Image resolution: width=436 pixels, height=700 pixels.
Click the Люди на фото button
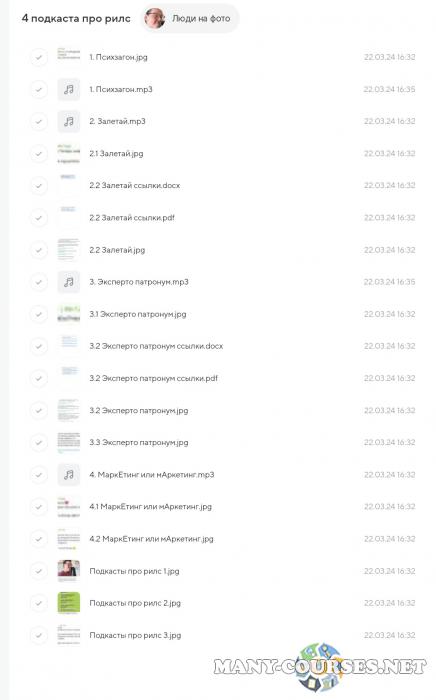(x=190, y=18)
